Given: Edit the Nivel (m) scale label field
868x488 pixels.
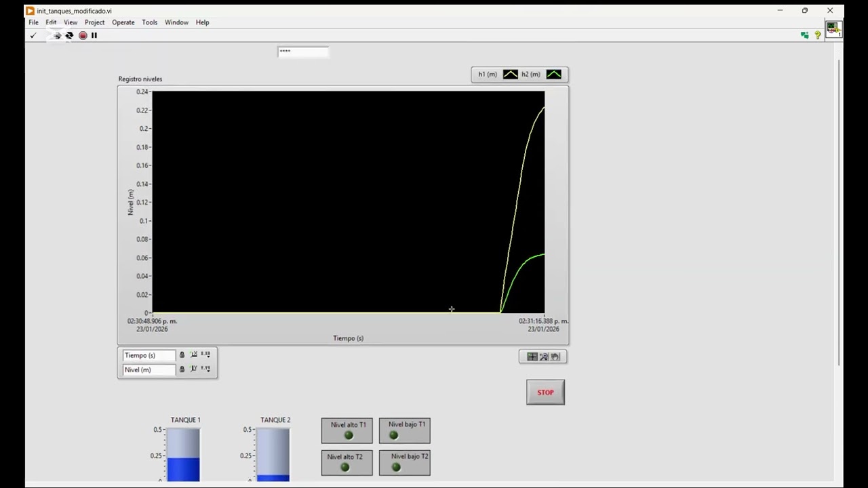Looking at the screenshot, I should (149, 369).
